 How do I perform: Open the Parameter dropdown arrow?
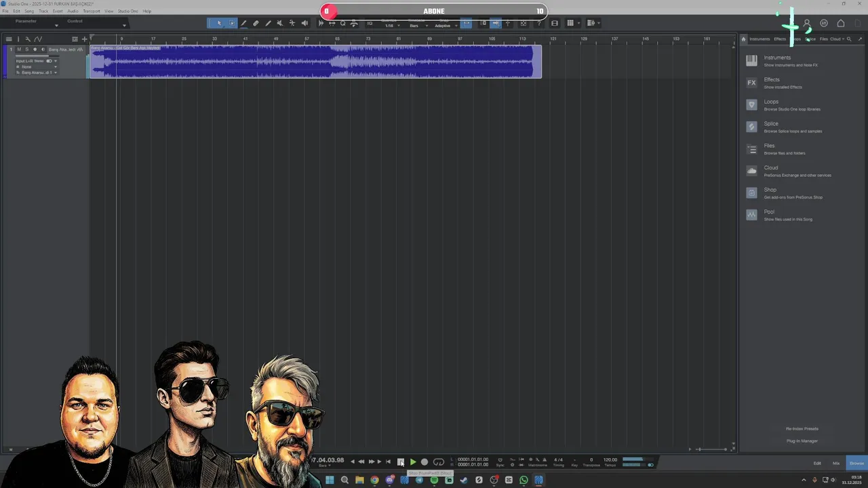click(x=56, y=26)
